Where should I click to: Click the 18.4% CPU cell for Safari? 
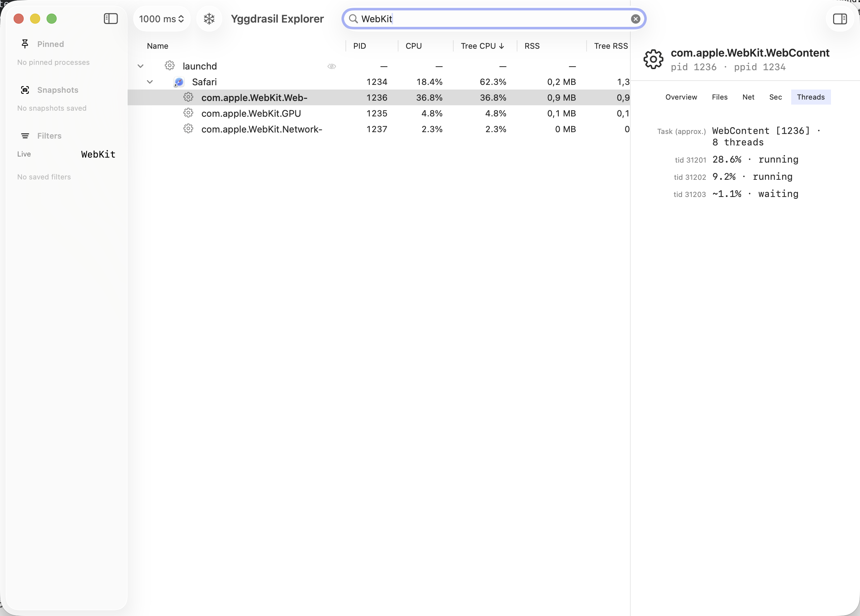tap(429, 82)
